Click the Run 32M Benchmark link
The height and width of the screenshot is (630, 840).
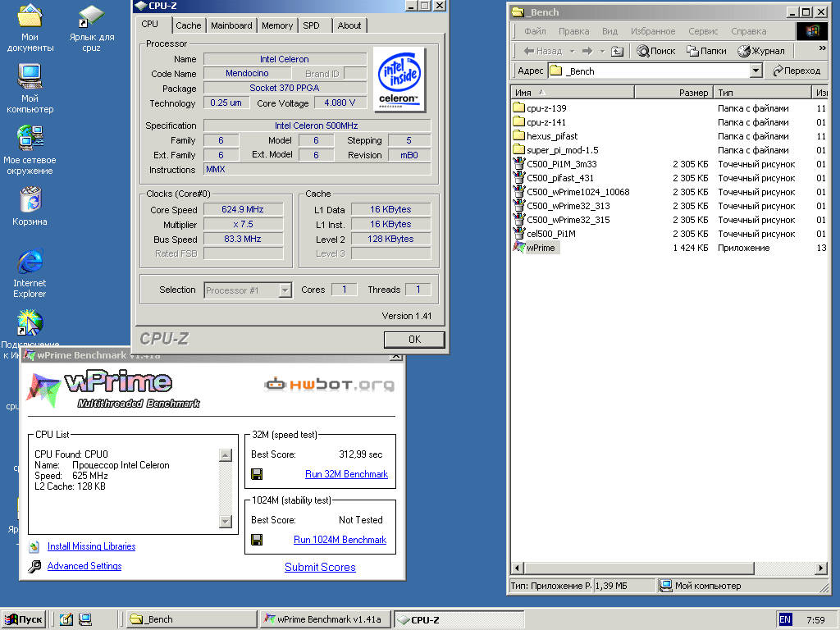347,474
